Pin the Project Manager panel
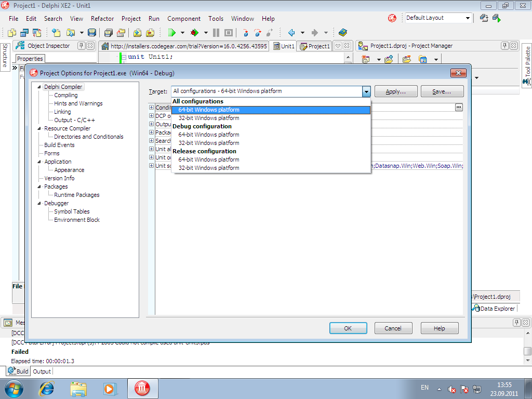532x399 pixels. click(x=505, y=46)
